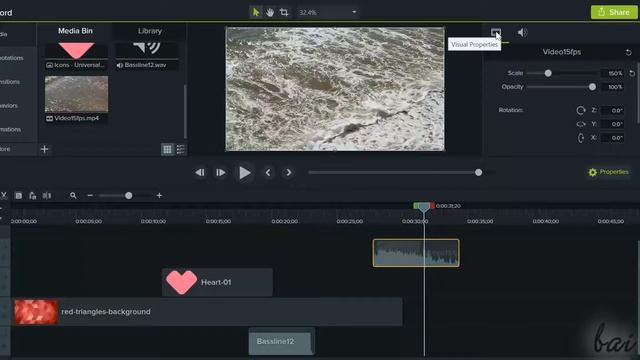Reset the Scale value
This screenshot has width=640, height=360.
[x=632, y=73]
